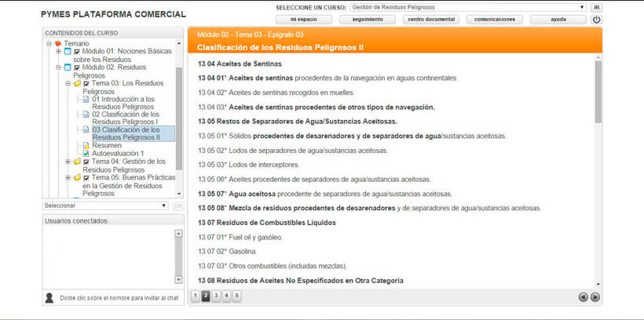The image size is (644, 320).
Task: Toggle the Módulo 02 checkbox
Action: coord(77,67)
